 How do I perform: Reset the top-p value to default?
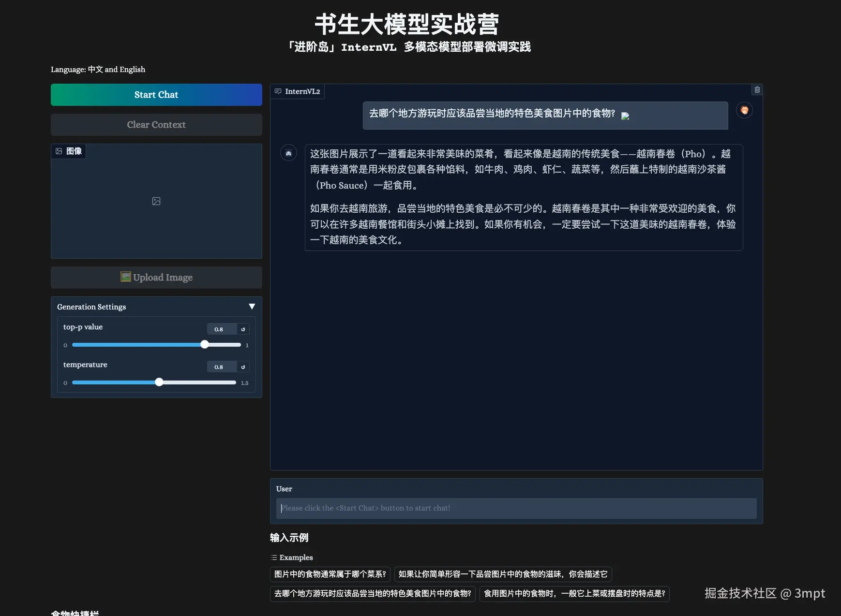click(x=243, y=329)
